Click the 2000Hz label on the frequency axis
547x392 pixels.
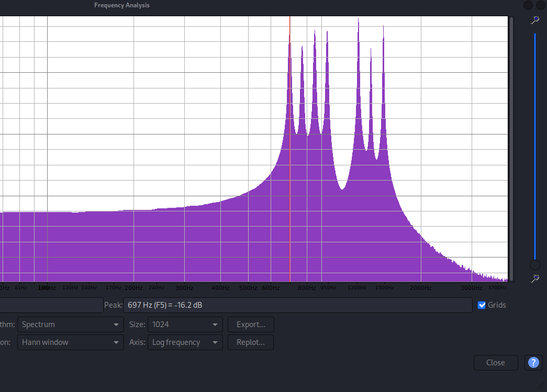coord(421,288)
